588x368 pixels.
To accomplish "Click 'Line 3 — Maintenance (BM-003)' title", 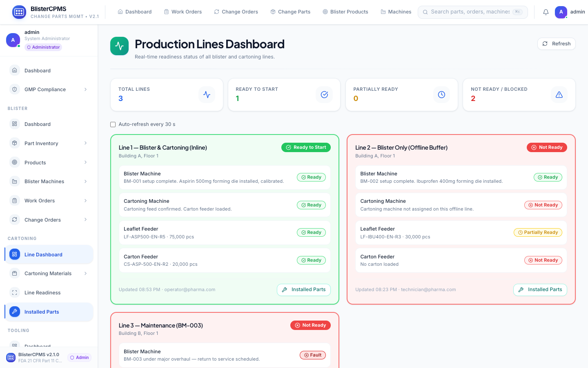I will click(161, 325).
